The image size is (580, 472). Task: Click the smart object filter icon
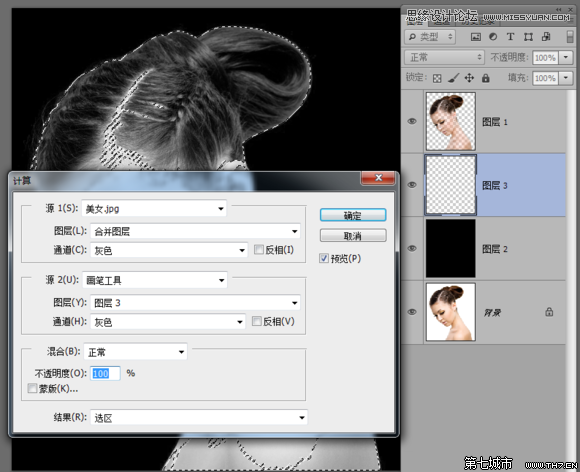click(x=546, y=37)
